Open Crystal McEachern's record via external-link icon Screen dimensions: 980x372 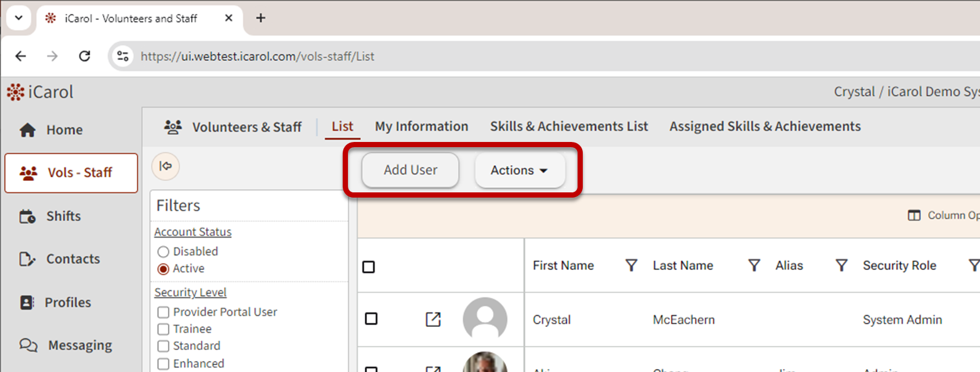pyautogui.click(x=433, y=319)
